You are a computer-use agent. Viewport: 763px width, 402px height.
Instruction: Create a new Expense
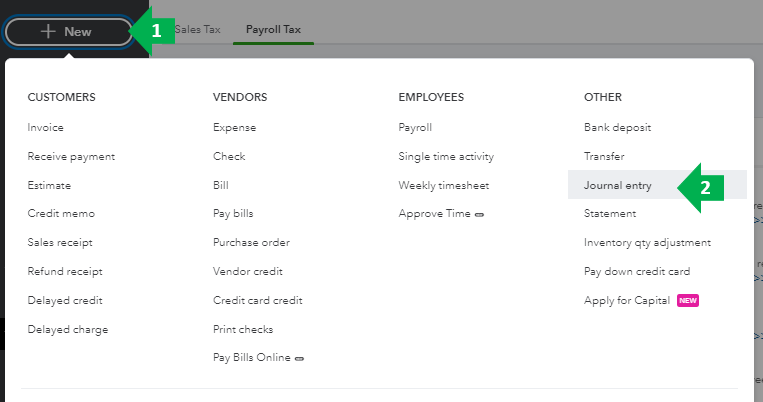tap(234, 128)
